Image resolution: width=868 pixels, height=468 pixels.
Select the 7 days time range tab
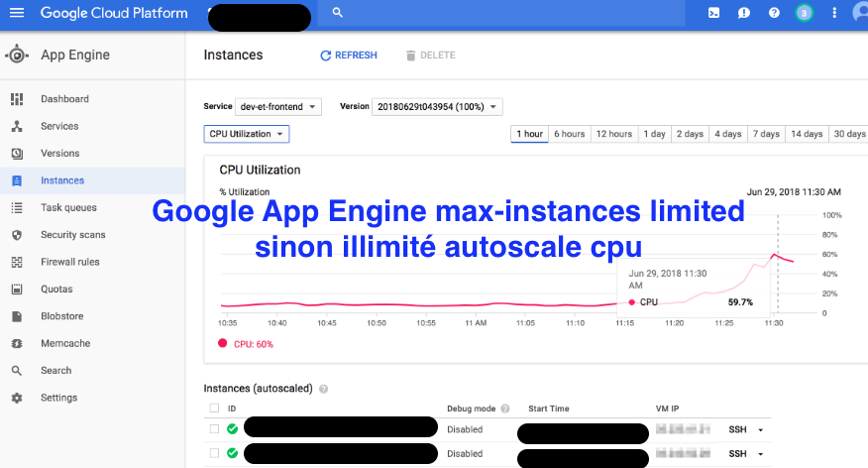[766, 134]
